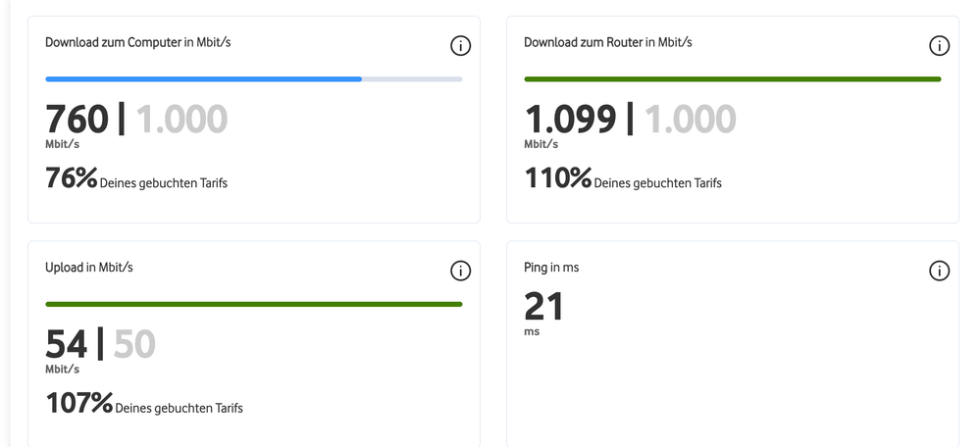The width and height of the screenshot is (980, 447).
Task: Click 'Deines gebuchten Tarifs' beside 76%
Action: coord(164,183)
